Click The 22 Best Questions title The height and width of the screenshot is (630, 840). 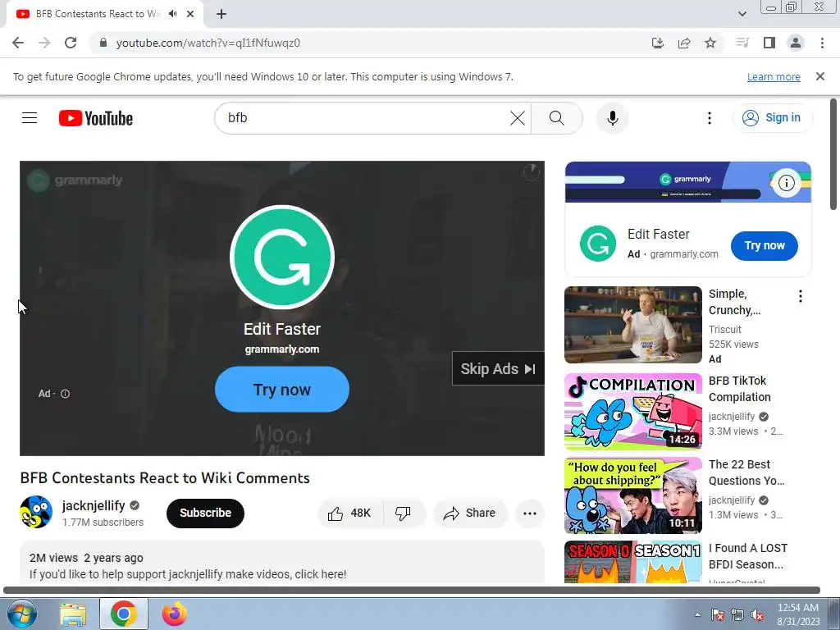click(746, 472)
